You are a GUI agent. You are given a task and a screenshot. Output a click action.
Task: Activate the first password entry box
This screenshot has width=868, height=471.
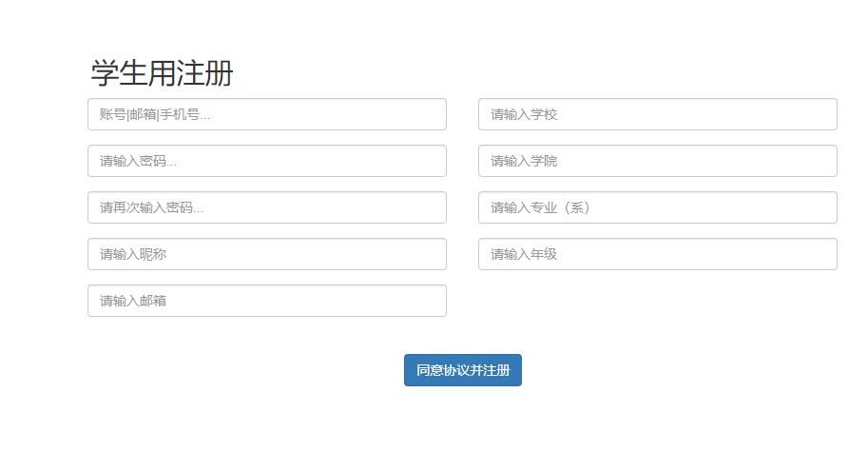(x=266, y=161)
